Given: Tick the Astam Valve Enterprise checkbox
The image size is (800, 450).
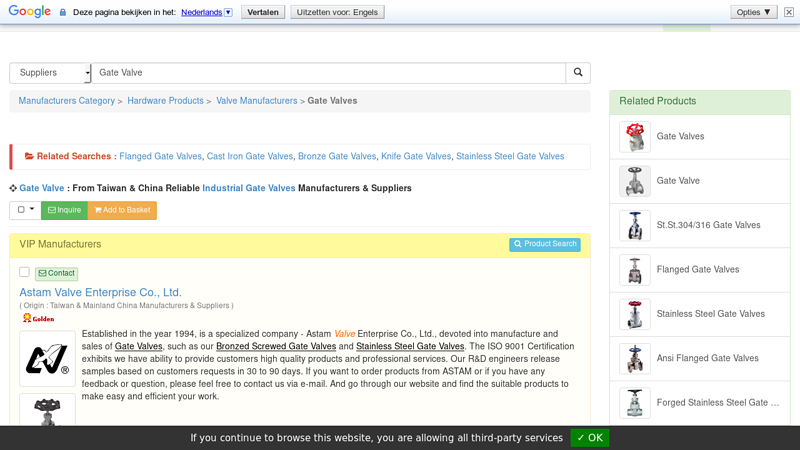Looking at the screenshot, I should (x=24, y=272).
